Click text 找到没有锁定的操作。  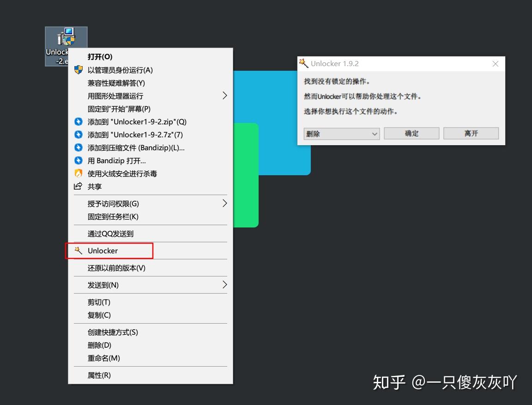click(337, 81)
